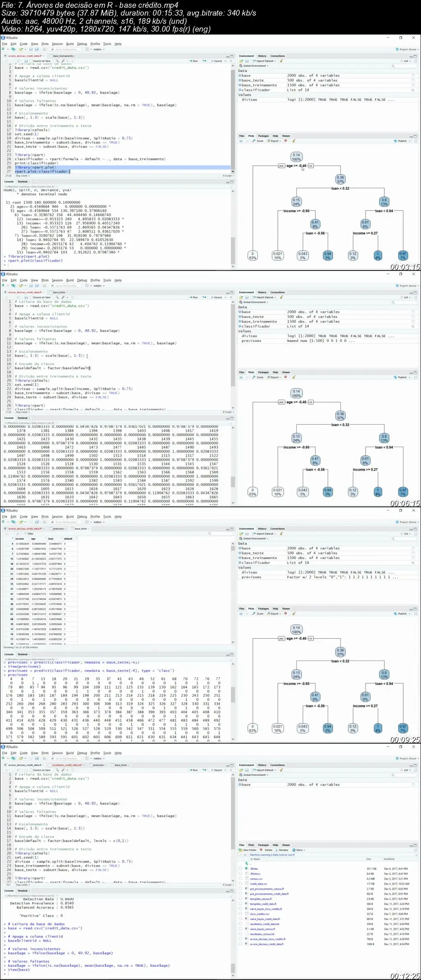The width and height of the screenshot is (421, 980).
Task: Switch to the History tab in first frame
Action: pyautogui.click(x=262, y=56)
